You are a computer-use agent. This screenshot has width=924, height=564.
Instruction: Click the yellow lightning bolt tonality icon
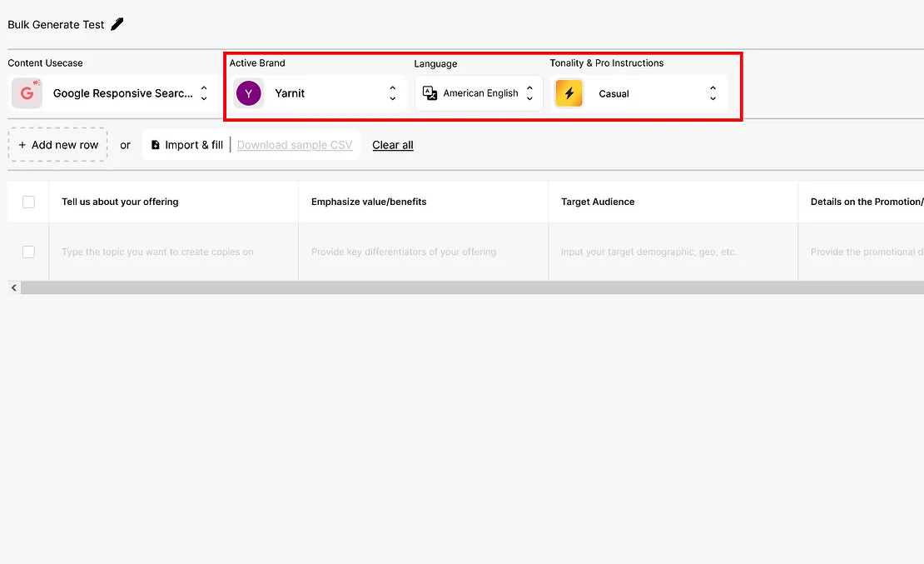569,93
